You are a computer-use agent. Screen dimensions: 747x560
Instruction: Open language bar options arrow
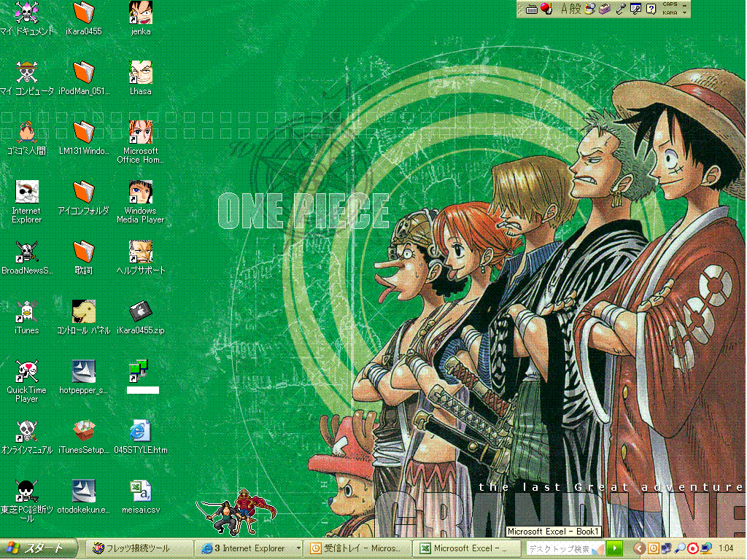[685, 13]
